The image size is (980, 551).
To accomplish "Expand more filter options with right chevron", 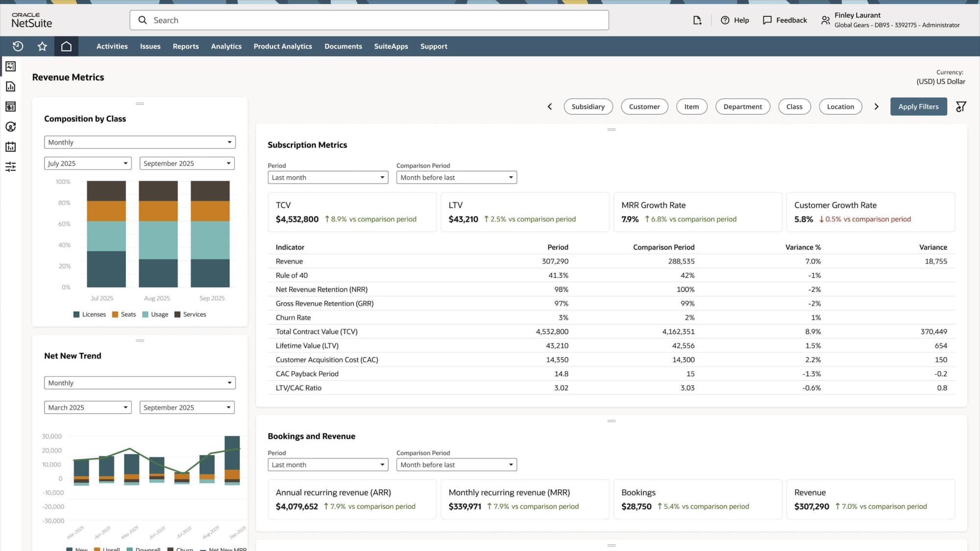I will [x=877, y=106].
